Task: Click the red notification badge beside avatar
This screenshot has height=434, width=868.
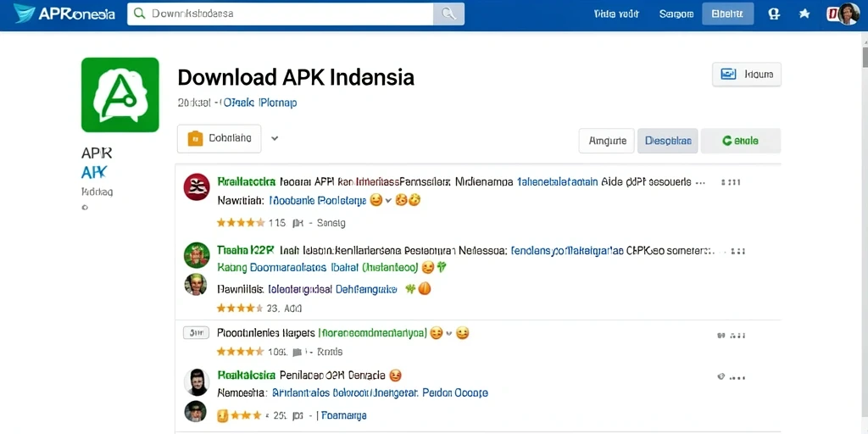Action: pos(832,14)
